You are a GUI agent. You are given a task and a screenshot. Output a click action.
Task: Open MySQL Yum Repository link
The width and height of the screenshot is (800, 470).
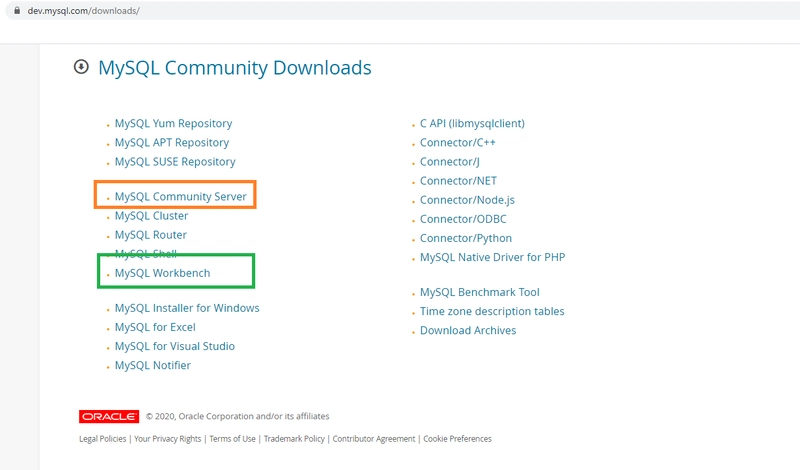click(x=173, y=123)
